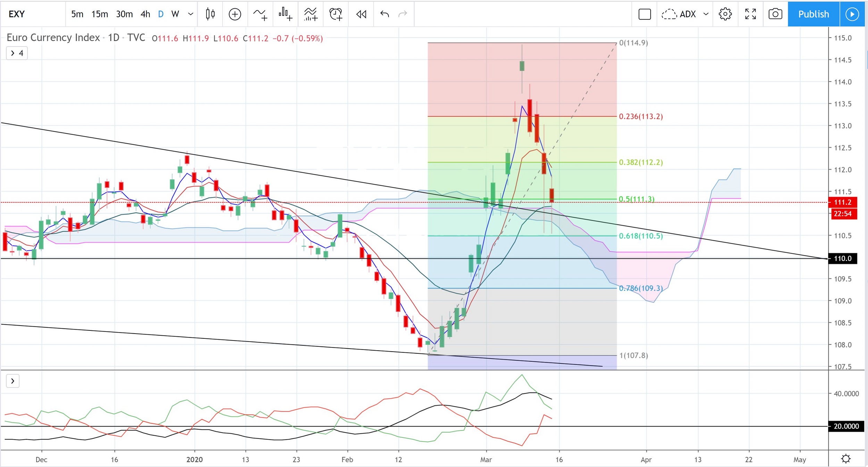
Task: Click the black 110.0 horizontal line price label
Action: 843,259
